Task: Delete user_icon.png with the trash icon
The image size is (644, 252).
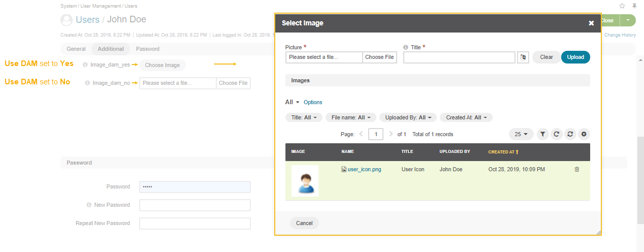Action: [576, 170]
